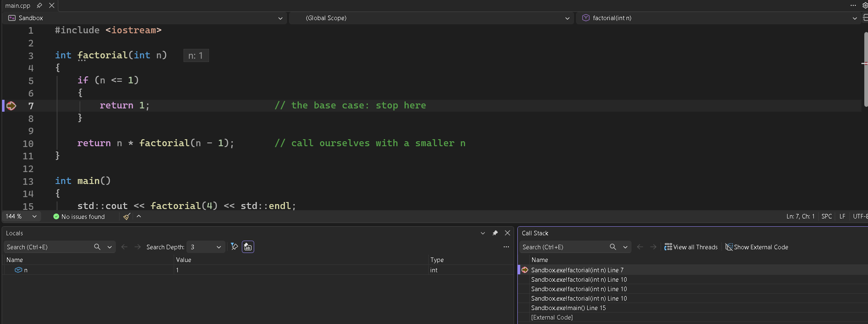Pin the main.cpp editor tab

pyautogui.click(x=39, y=5)
